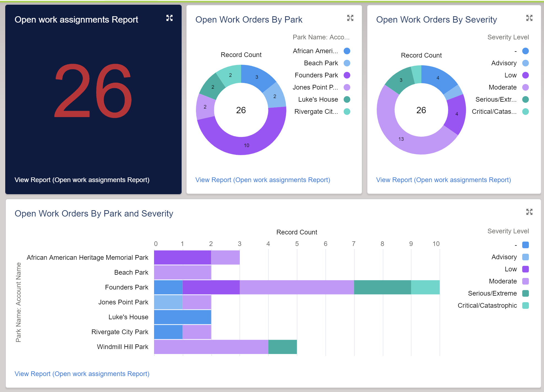Select the teal slice labeled 3 in Severity donut
Screen dimensions: 544x392
tap(401, 80)
